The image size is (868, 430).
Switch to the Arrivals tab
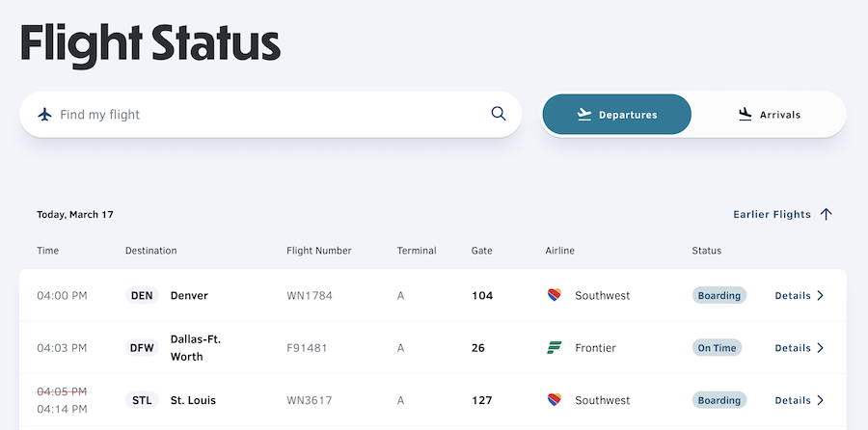769,115
